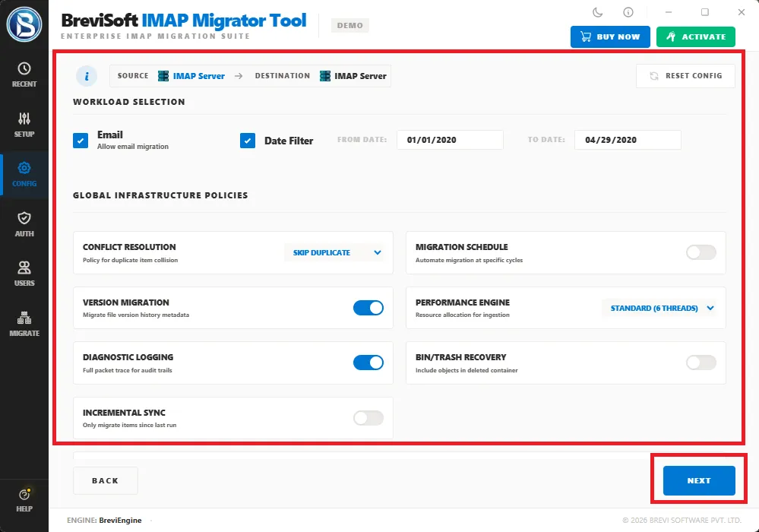
Task: Enable the Bin/Trash Recovery toggle
Action: (x=701, y=363)
